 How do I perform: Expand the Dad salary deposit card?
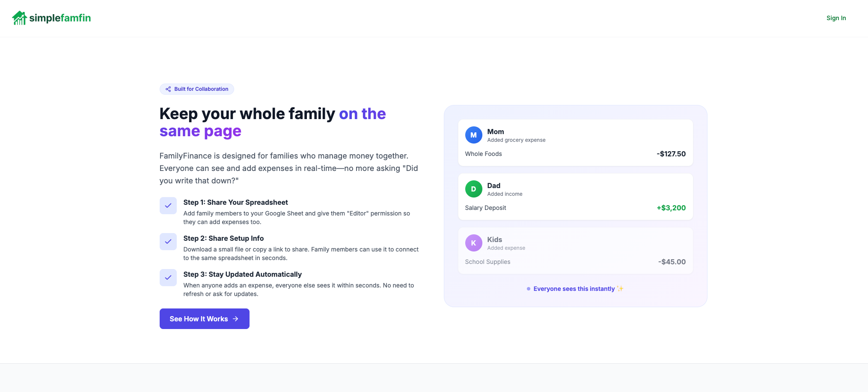pos(575,196)
